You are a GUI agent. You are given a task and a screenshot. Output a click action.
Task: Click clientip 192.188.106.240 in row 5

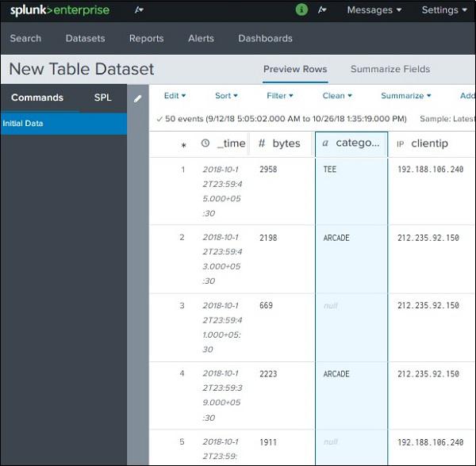(x=431, y=442)
